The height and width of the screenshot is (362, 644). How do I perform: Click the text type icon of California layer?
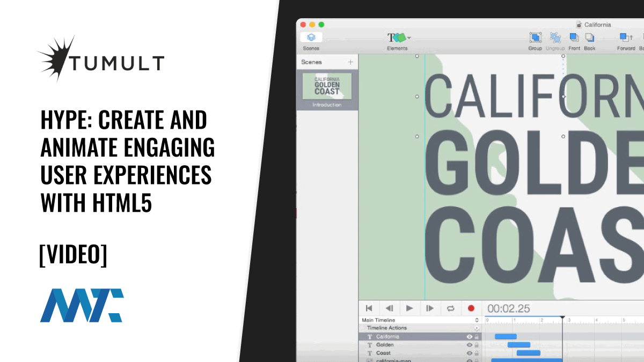(370, 337)
